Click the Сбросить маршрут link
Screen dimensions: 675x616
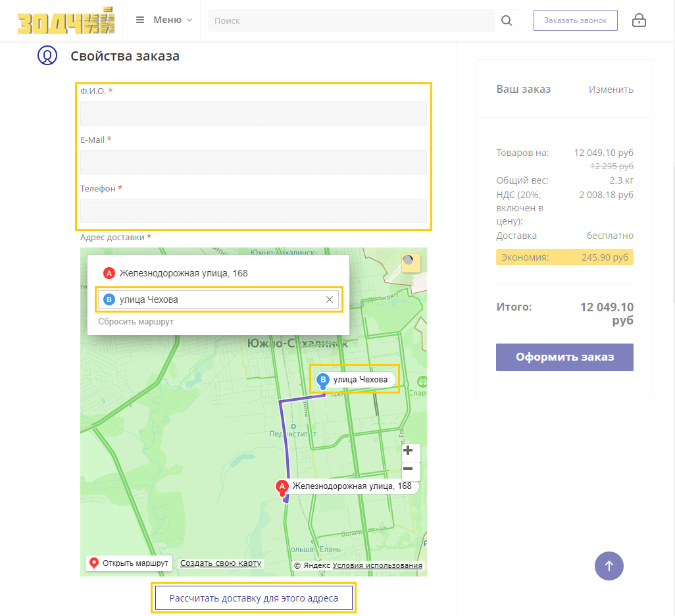136,322
